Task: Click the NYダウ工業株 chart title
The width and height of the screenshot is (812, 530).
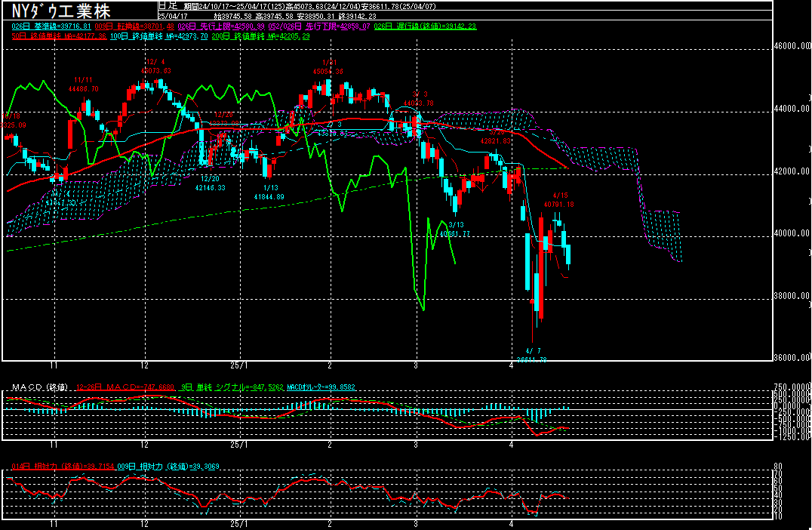Action: click(x=61, y=11)
